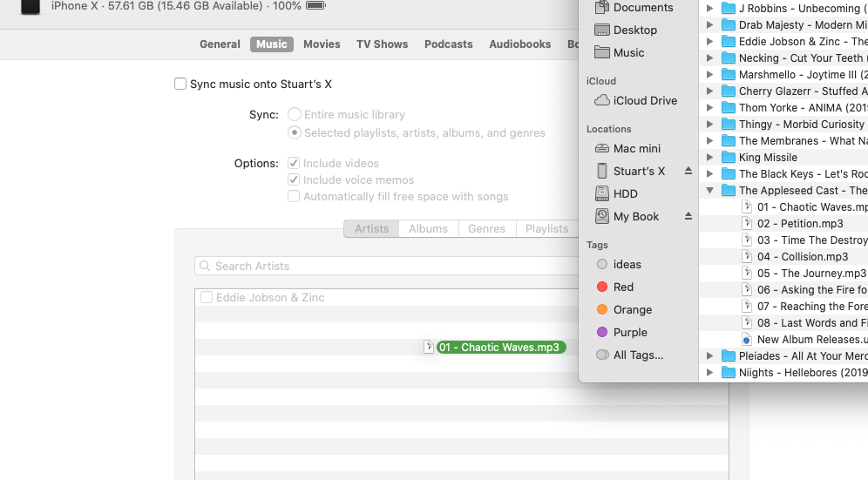The width and height of the screenshot is (868, 480).
Task: Select the Red tag
Action: pos(615,287)
